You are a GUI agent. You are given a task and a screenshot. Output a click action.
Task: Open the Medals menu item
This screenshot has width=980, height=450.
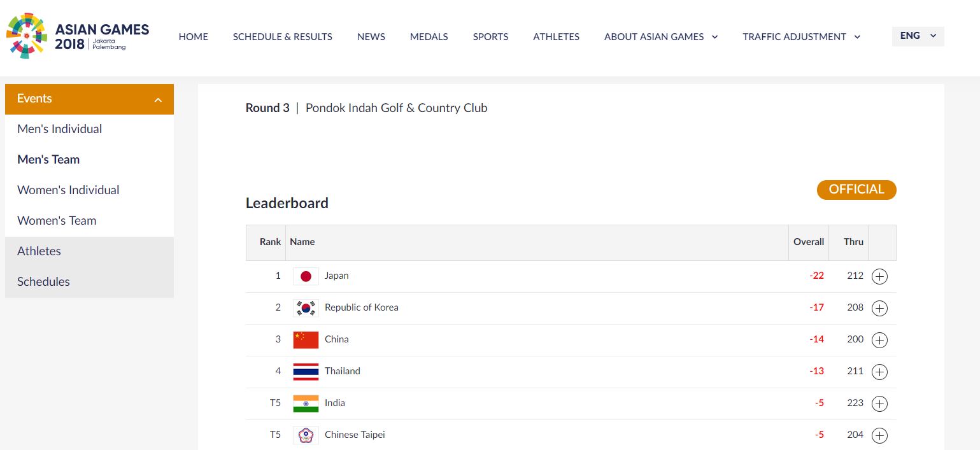(429, 37)
